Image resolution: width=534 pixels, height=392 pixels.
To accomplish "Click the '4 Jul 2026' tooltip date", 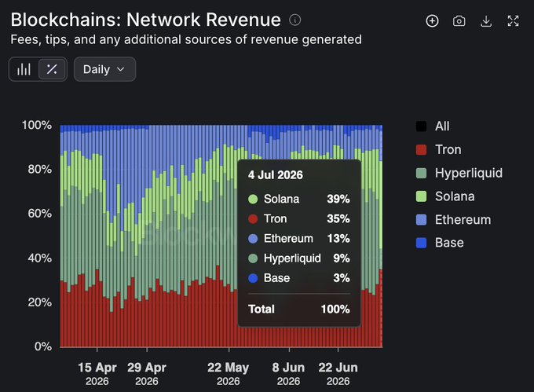I will 275,175.
